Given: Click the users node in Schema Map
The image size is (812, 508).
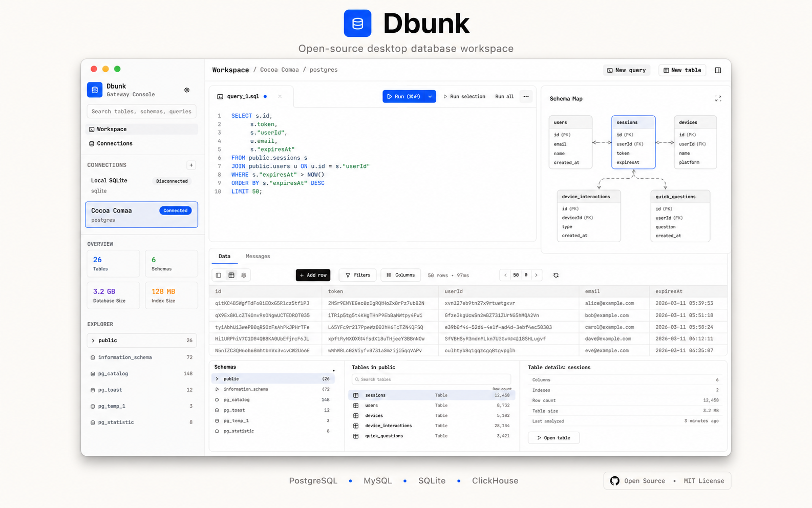Looking at the screenshot, I should pos(570,142).
